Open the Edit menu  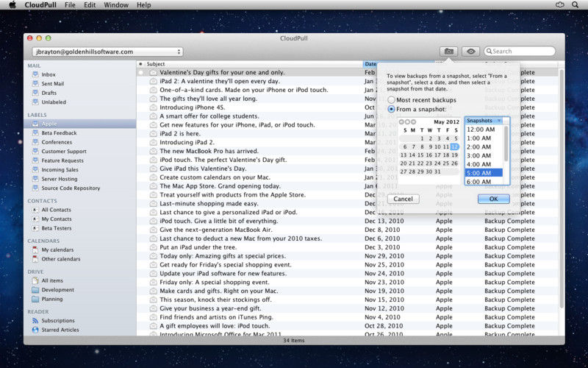coord(90,5)
